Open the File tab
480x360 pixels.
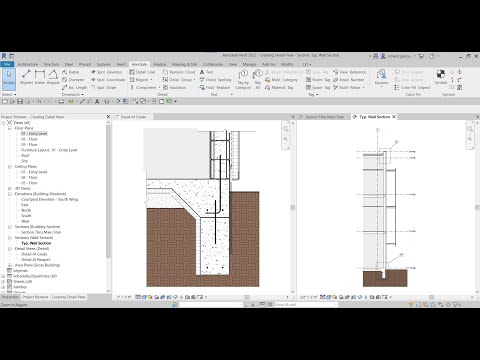[7, 64]
